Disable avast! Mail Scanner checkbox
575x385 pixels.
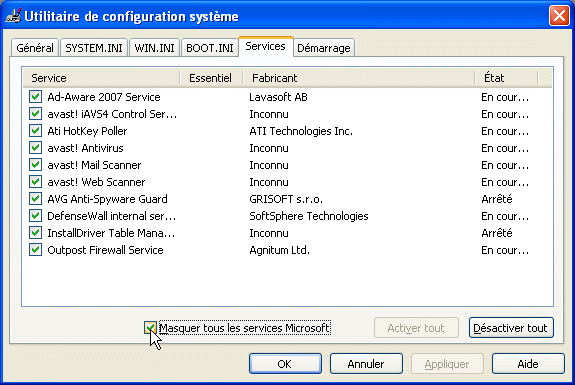(35, 165)
